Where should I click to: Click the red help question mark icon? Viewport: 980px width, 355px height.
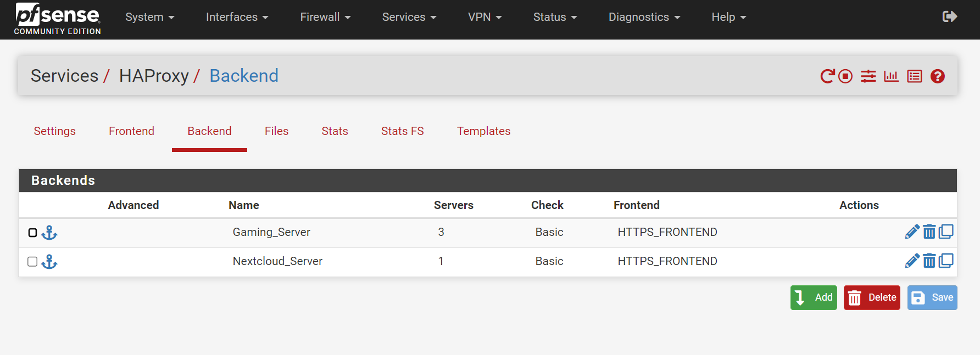pyautogui.click(x=938, y=76)
